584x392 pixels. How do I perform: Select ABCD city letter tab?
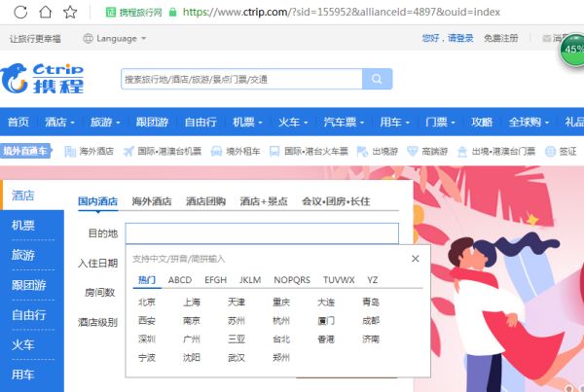point(180,280)
